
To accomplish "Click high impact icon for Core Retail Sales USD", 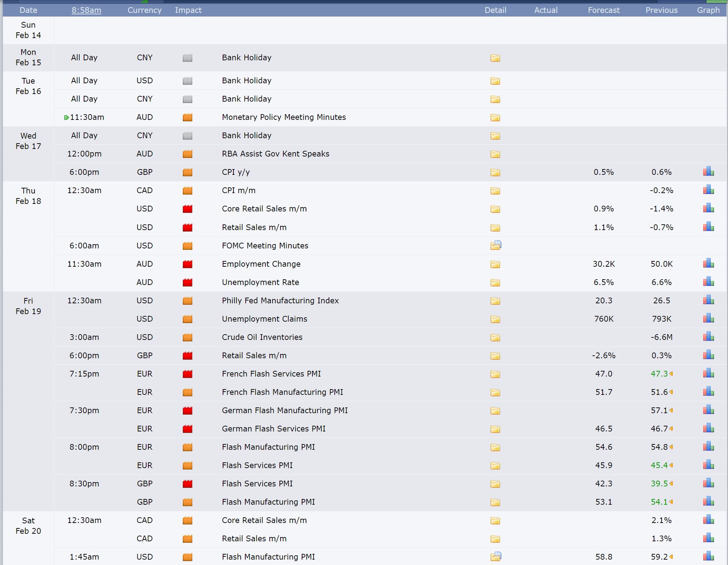I will [x=187, y=209].
